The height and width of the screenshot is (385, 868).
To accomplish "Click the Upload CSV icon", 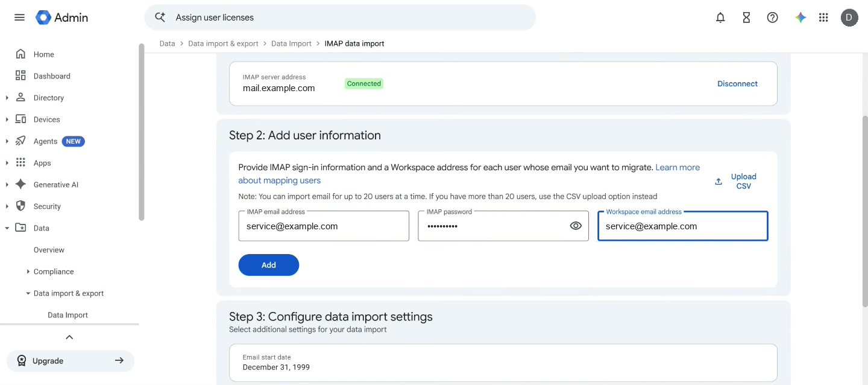I will pyautogui.click(x=719, y=182).
